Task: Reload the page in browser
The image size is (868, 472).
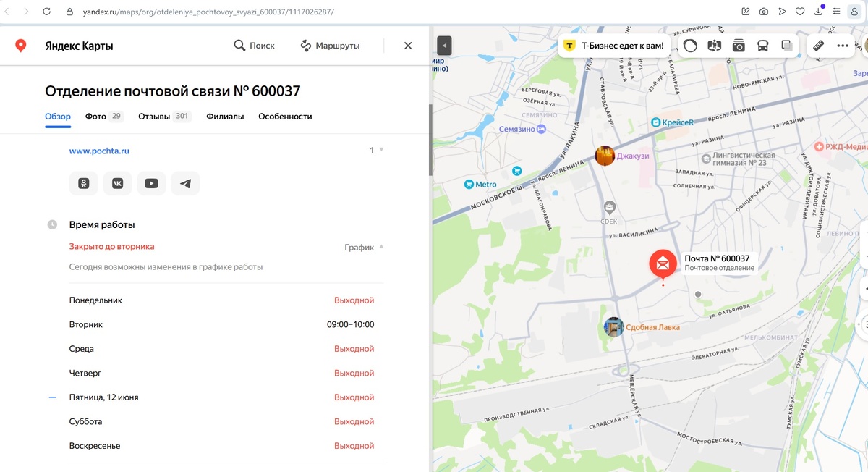Action: (47, 12)
